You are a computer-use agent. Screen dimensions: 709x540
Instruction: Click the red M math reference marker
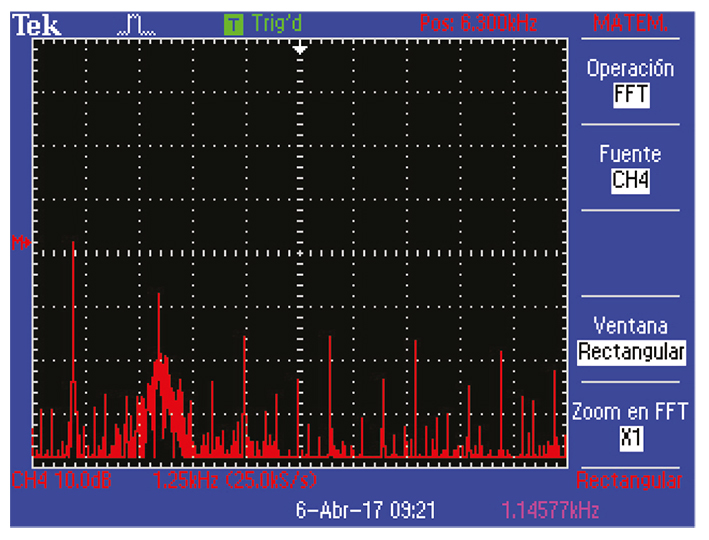17,241
